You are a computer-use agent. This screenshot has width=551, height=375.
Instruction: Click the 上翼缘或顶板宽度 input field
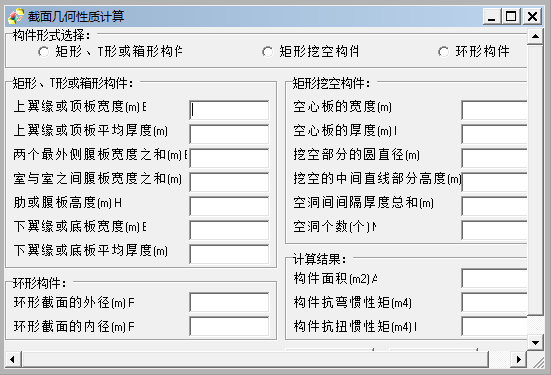tap(229, 110)
